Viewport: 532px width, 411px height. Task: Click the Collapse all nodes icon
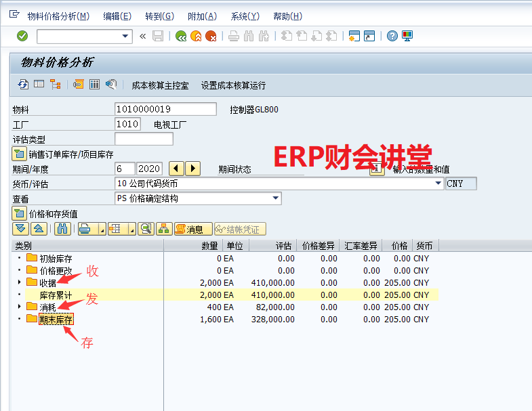coord(38,229)
